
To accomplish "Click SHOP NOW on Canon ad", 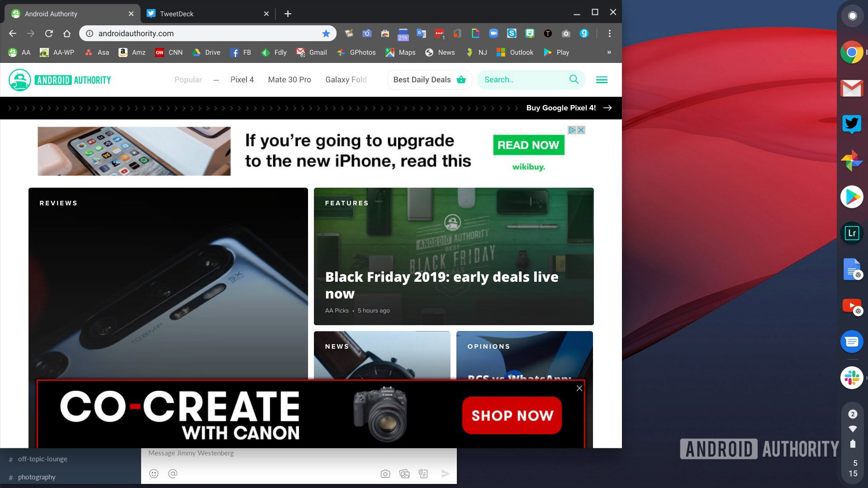I will [512, 415].
